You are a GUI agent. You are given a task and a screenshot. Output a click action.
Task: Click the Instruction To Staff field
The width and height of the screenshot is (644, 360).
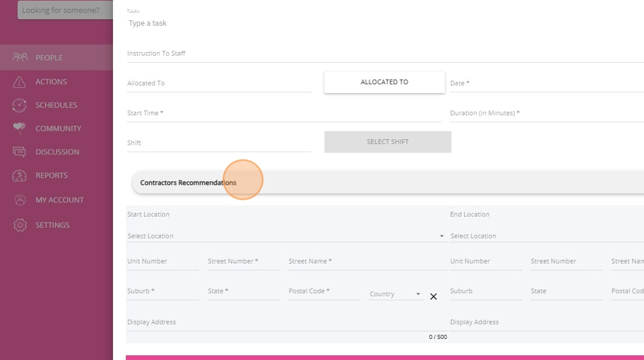pyautogui.click(x=385, y=54)
